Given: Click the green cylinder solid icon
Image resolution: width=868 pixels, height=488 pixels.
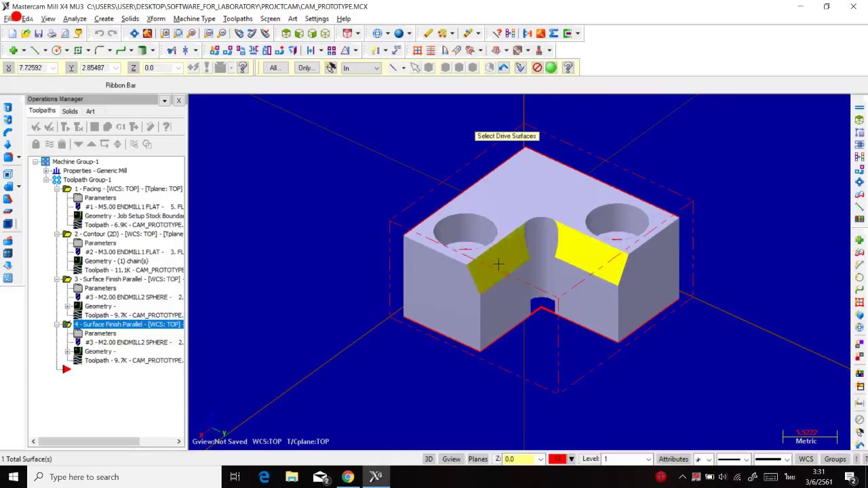Looking at the screenshot, I should (142, 50).
